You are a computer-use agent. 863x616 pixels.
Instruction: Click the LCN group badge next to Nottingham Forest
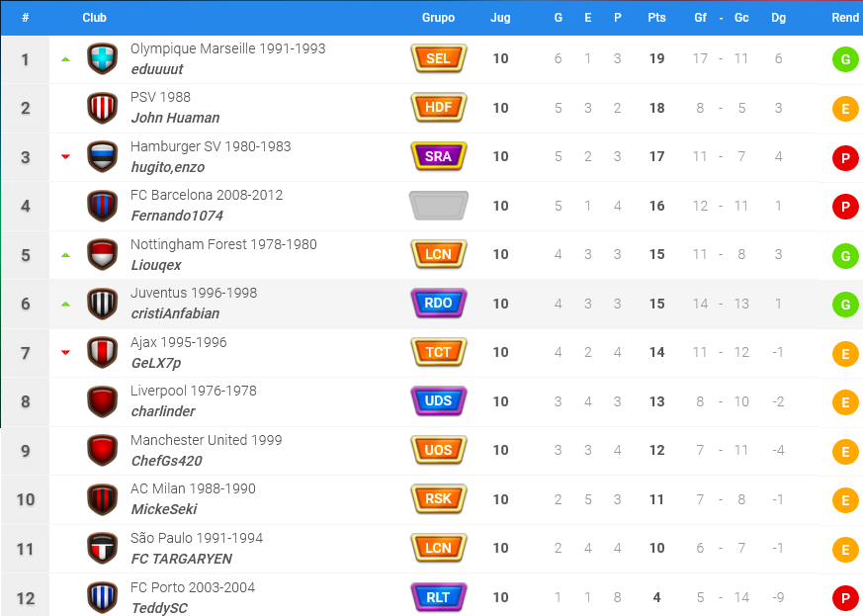tap(439, 254)
